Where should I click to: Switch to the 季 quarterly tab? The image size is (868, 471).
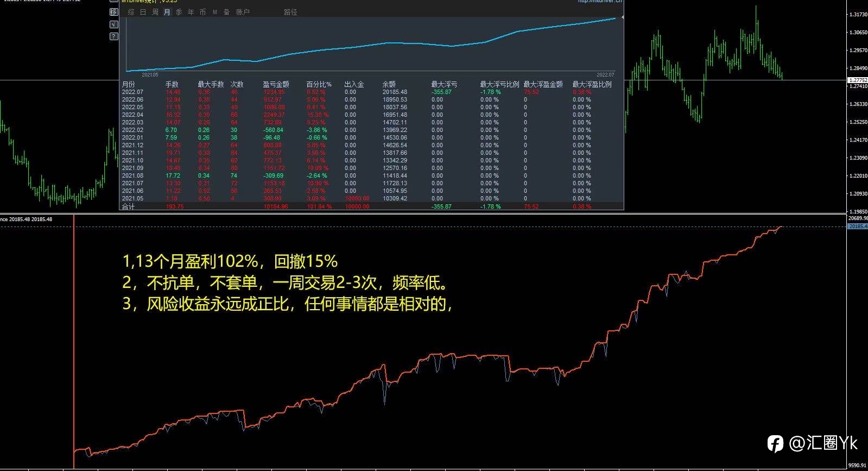179,12
